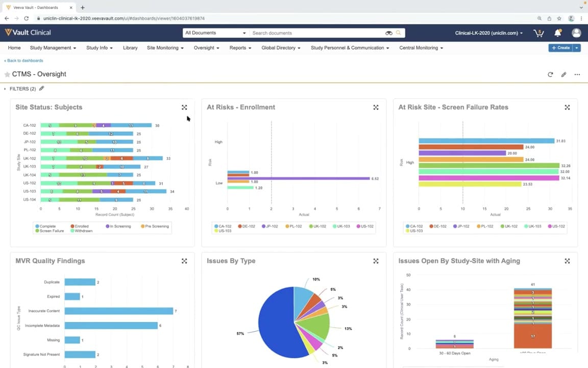Viewport: 588px width, 368px height.
Task: Toggle Withdrawn legend item
Action: [x=81, y=231]
